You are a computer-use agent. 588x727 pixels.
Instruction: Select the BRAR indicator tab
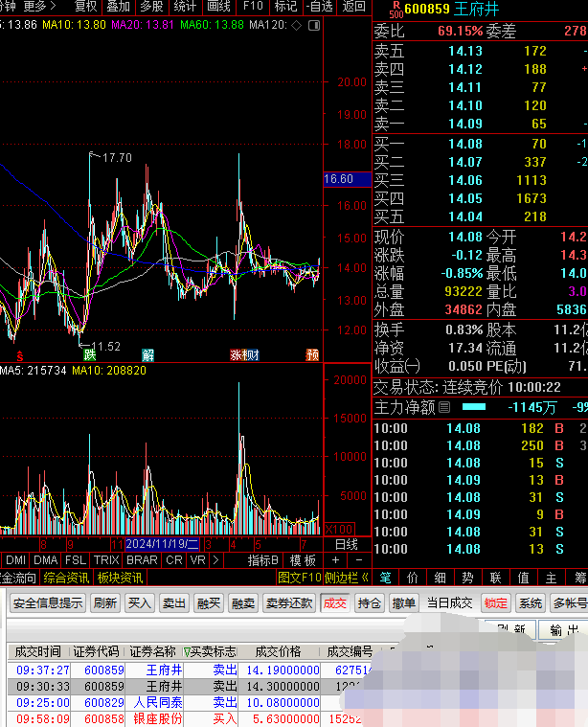click(x=142, y=560)
